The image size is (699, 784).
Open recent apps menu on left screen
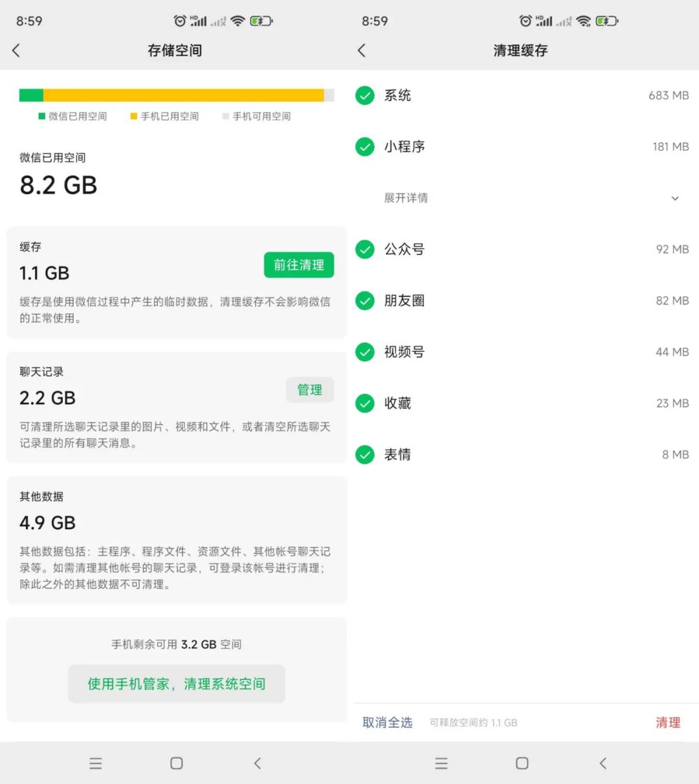tap(96, 763)
